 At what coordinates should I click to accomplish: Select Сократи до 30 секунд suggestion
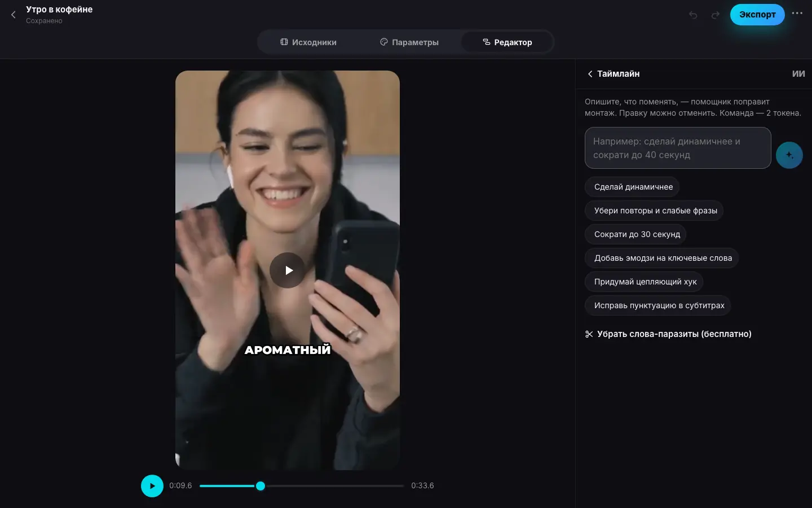636,234
